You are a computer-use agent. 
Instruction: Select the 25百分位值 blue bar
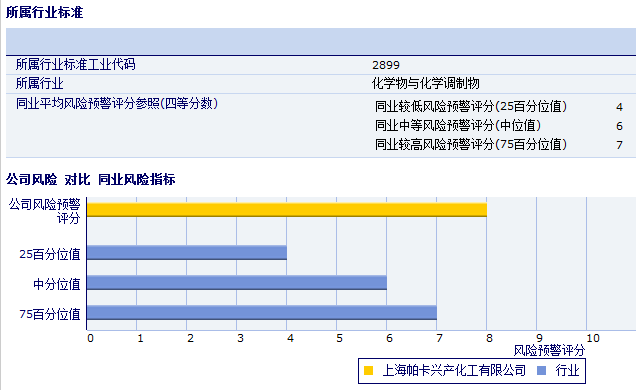click(x=187, y=253)
